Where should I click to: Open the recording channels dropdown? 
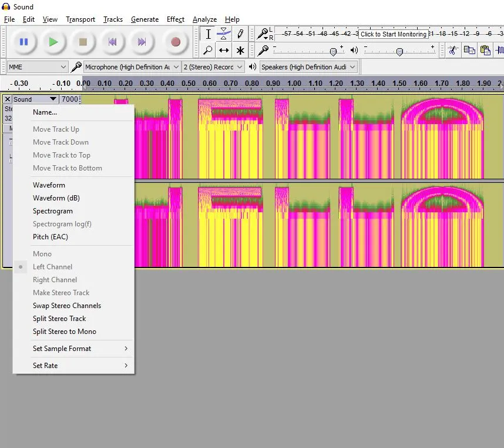pyautogui.click(x=213, y=67)
